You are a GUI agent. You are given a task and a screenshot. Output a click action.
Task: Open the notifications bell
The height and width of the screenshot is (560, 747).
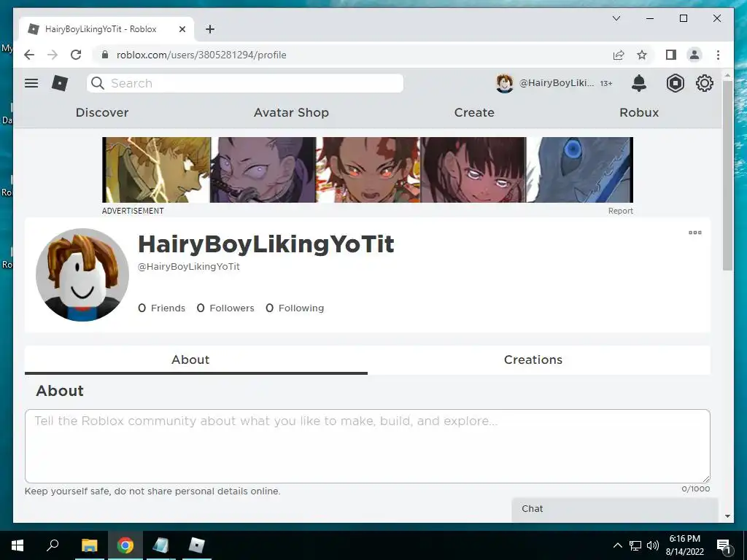639,83
